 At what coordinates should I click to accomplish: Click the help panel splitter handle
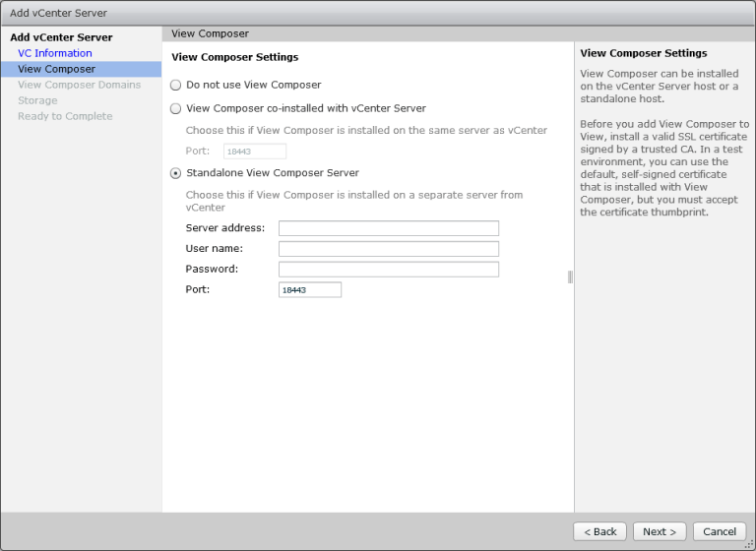(x=570, y=276)
